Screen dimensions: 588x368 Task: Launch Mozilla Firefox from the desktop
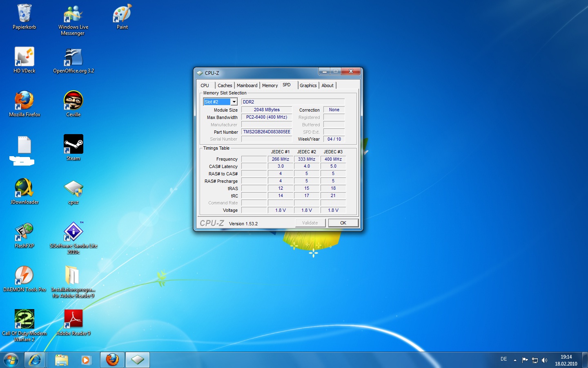tap(24, 104)
